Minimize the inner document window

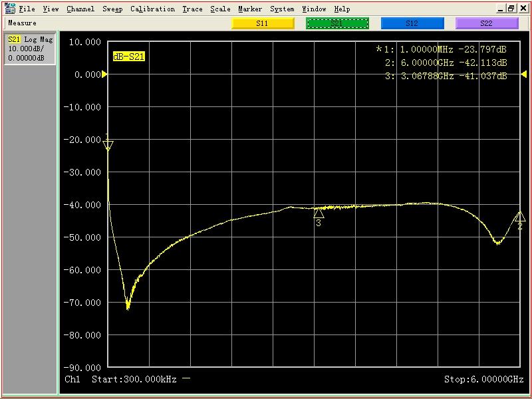tap(501, 9)
